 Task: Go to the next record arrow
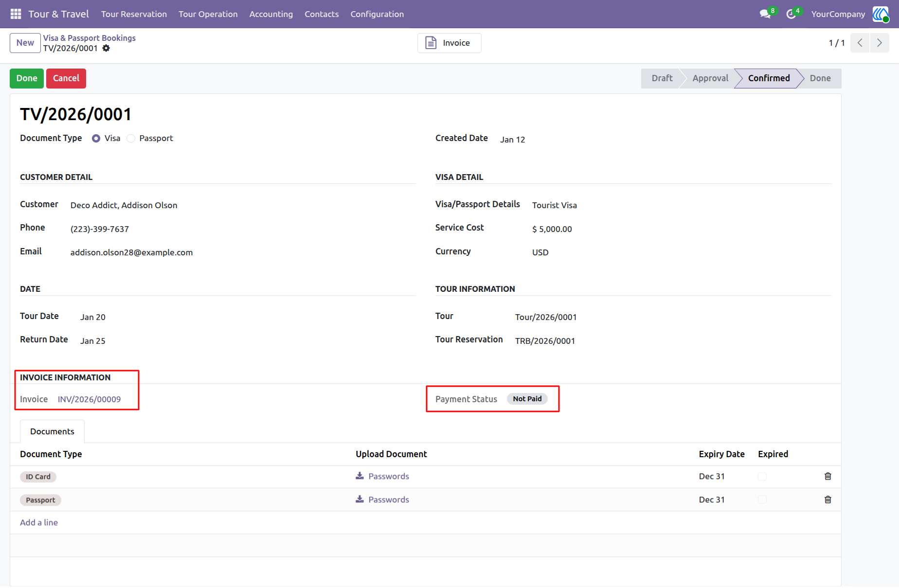880,43
